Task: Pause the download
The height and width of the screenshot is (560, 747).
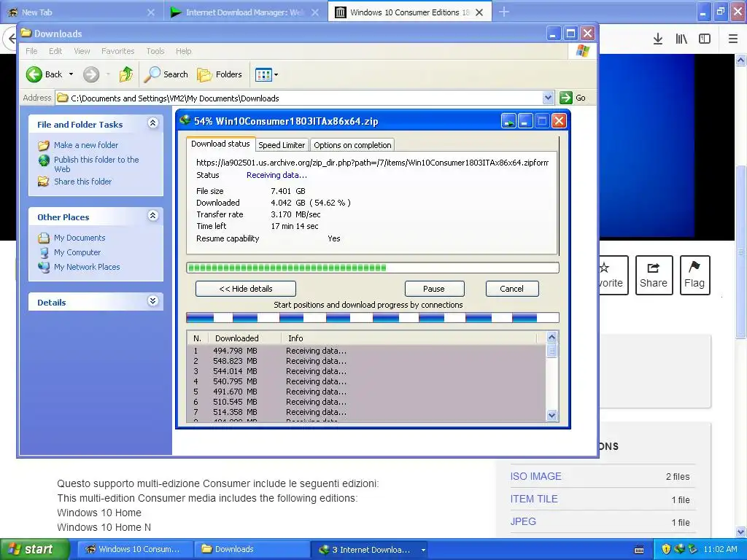Action: click(434, 289)
